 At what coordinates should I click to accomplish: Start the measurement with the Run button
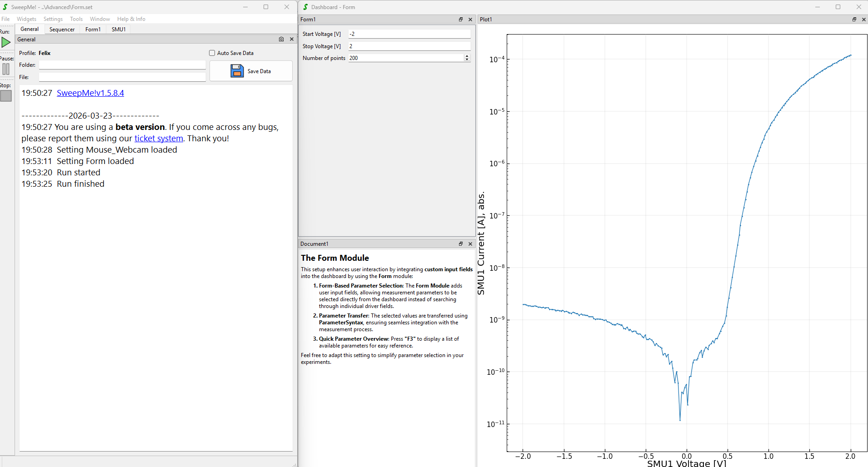6,42
